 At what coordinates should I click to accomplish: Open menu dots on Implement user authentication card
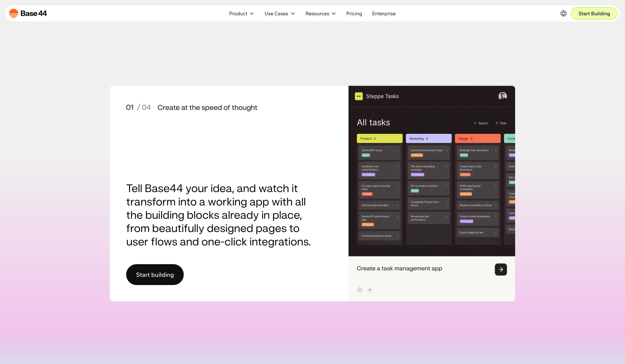(x=397, y=166)
